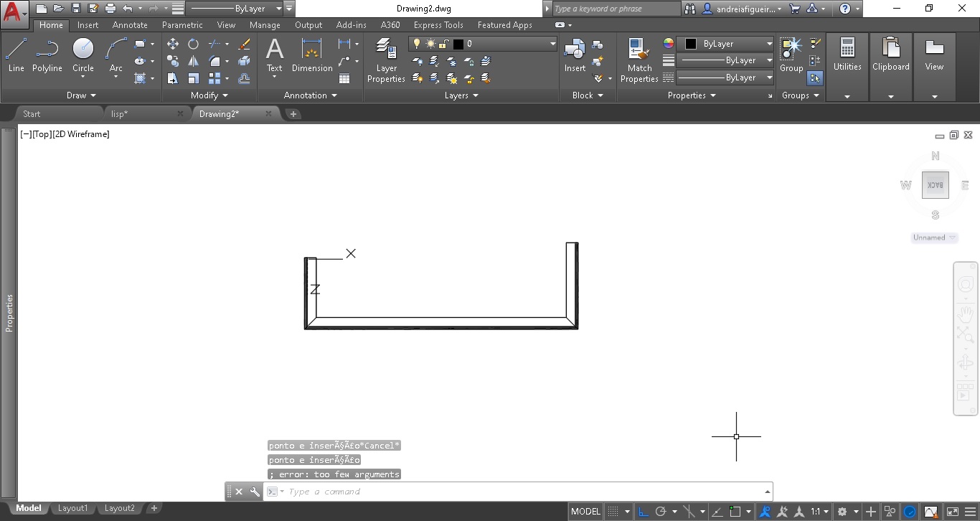Toggle Polar tracking in status bar

(661, 512)
